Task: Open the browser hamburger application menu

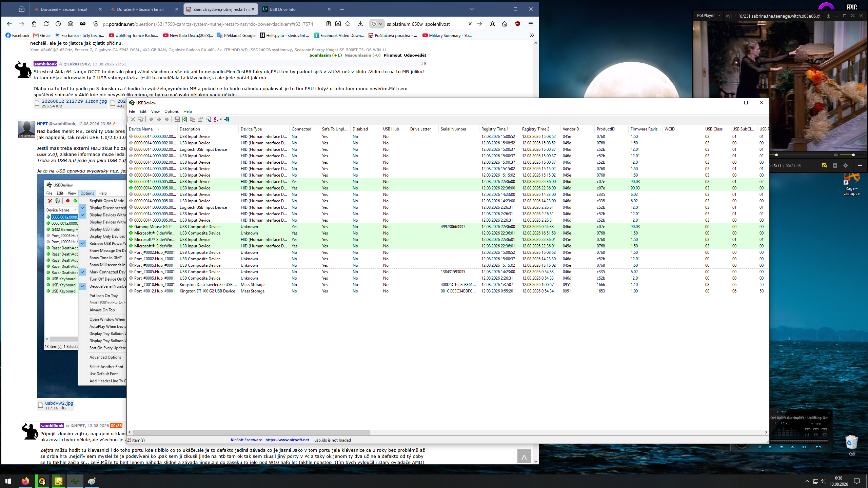Action: (531, 24)
